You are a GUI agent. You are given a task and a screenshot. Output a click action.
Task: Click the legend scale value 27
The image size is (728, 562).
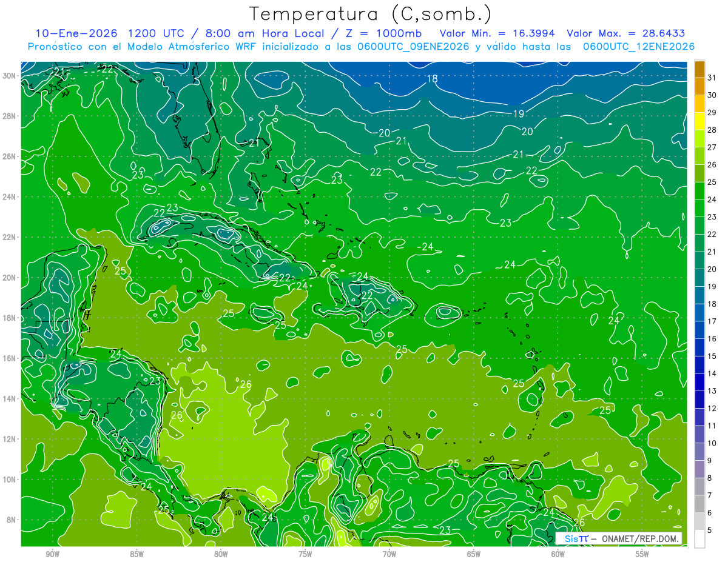coord(712,147)
